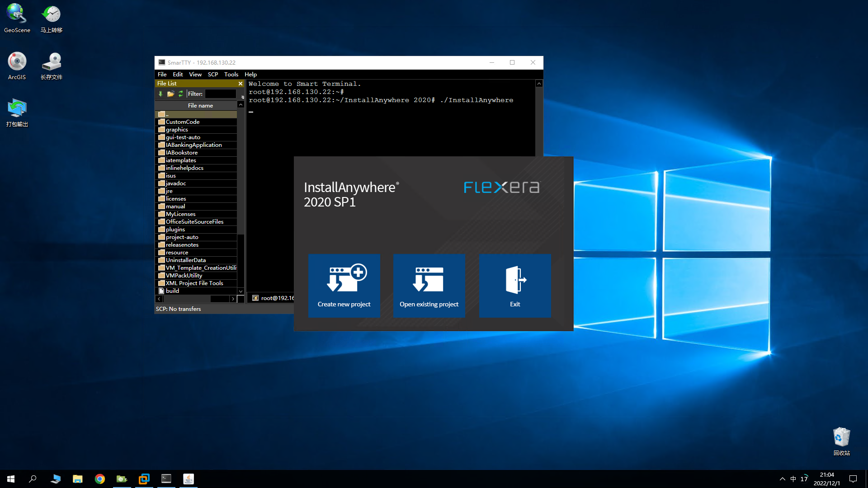The image size is (868, 488).
Task: Open the Windows Start menu
Action: click(11, 479)
